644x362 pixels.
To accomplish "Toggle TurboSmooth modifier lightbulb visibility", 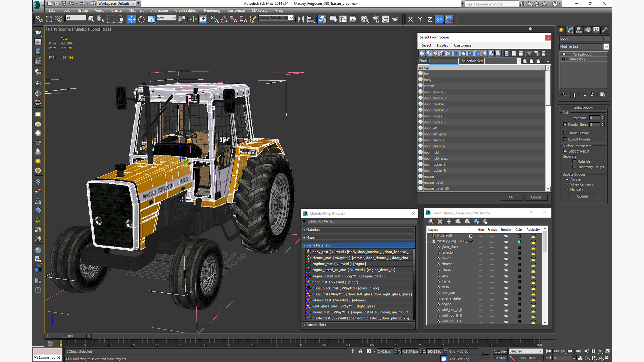I will [564, 54].
